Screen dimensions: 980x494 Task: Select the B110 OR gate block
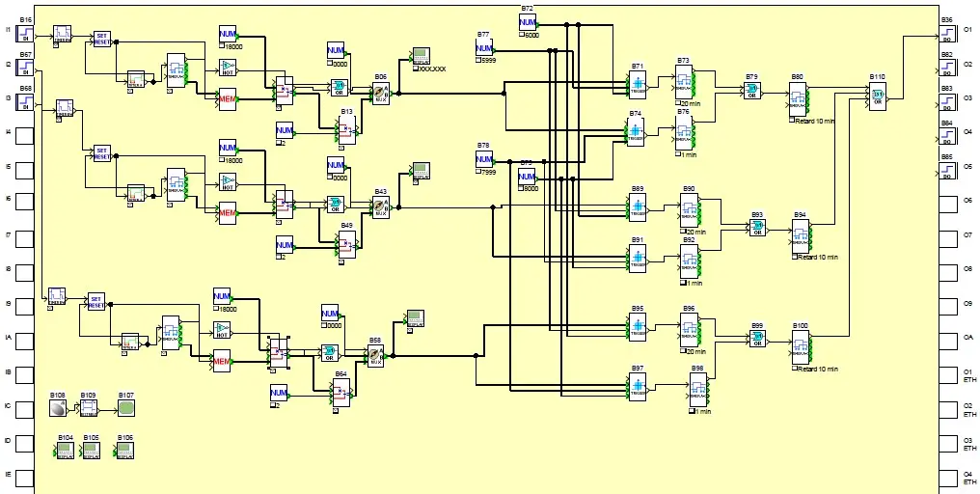[876, 95]
